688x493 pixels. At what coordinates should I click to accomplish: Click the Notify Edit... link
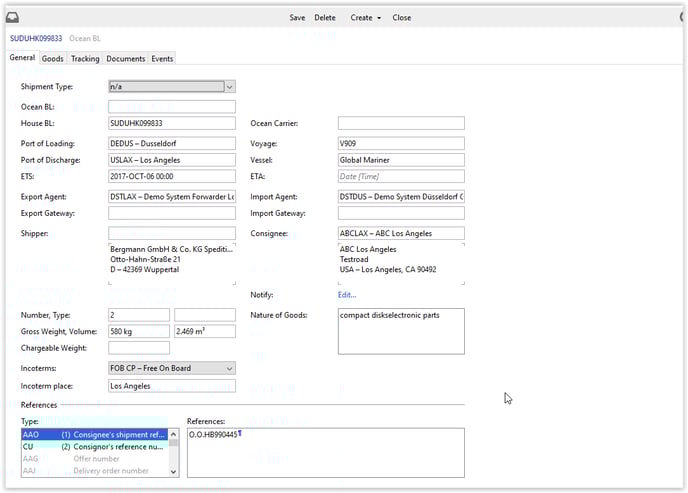[346, 295]
